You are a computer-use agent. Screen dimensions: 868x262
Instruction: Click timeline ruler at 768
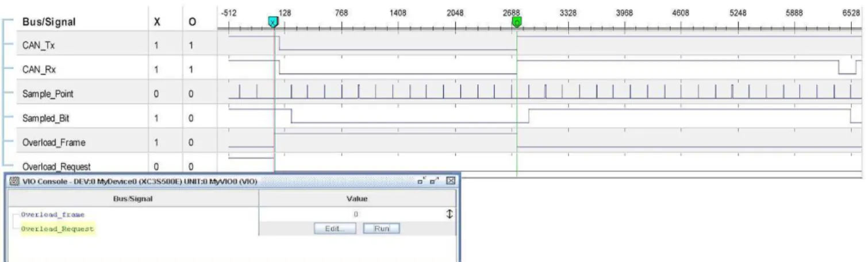341,14
